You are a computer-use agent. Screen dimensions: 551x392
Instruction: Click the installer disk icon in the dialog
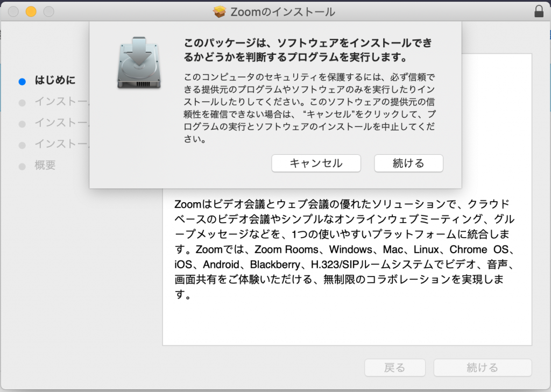[x=139, y=62]
